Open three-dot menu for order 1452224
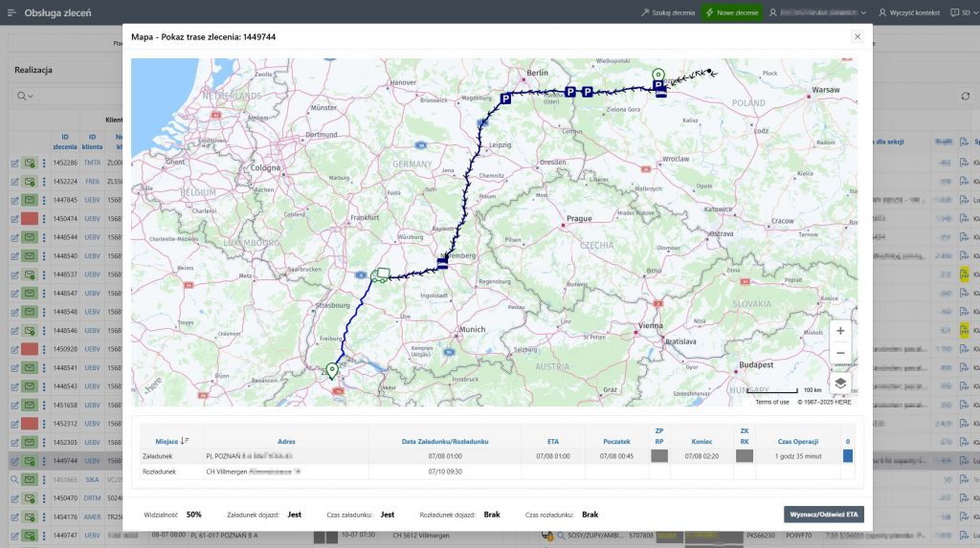This screenshot has height=548, width=980. pyautogui.click(x=44, y=181)
